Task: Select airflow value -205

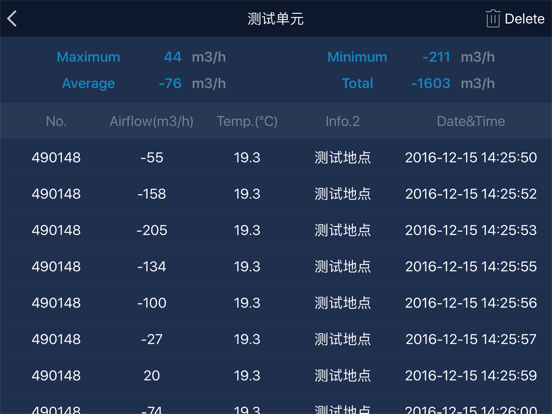Action: (x=152, y=230)
